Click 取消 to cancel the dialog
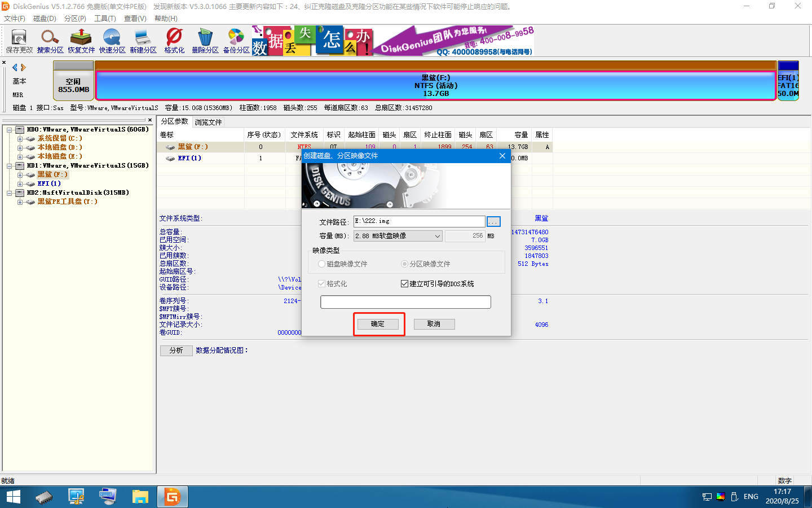Image resolution: width=812 pixels, height=508 pixels. (x=434, y=324)
